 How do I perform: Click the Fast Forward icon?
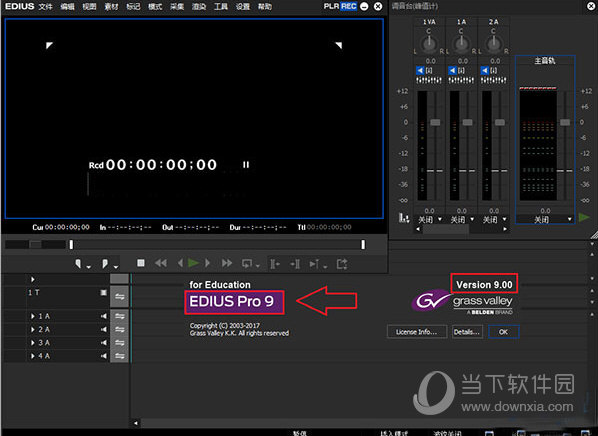[227, 263]
